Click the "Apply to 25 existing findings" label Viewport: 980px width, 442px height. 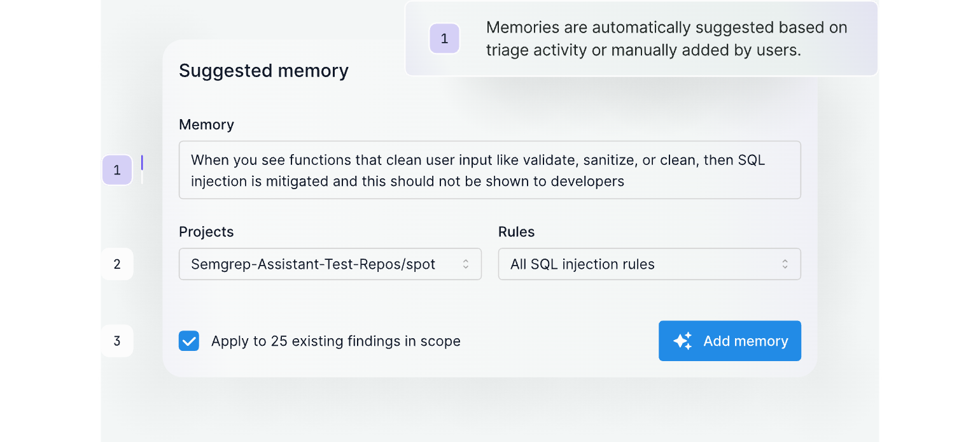click(335, 341)
